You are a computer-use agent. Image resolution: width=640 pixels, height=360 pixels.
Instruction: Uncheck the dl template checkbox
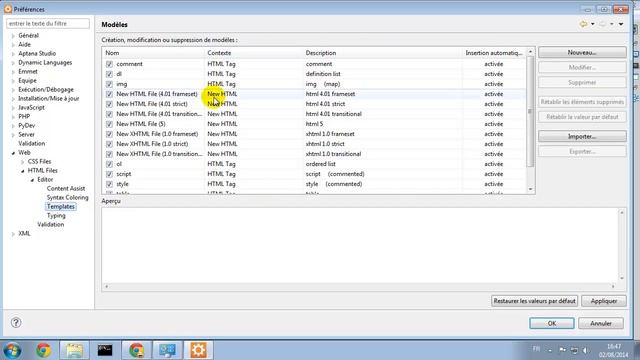click(109, 74)
